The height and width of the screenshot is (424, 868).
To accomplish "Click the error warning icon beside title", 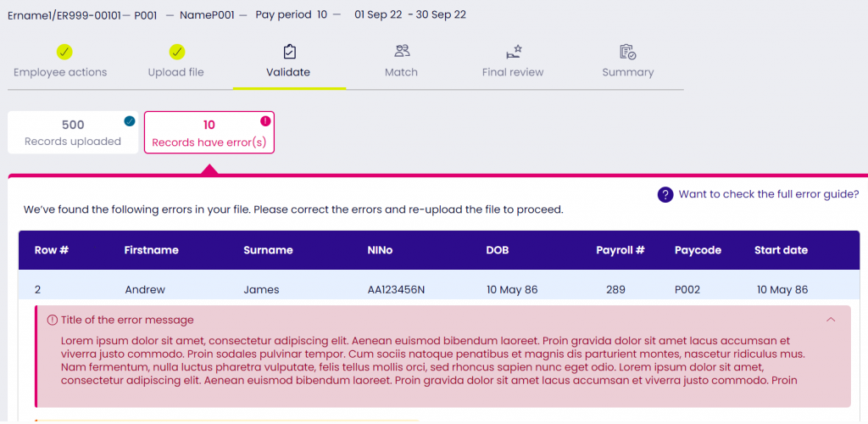I will (x=53, y=321).
